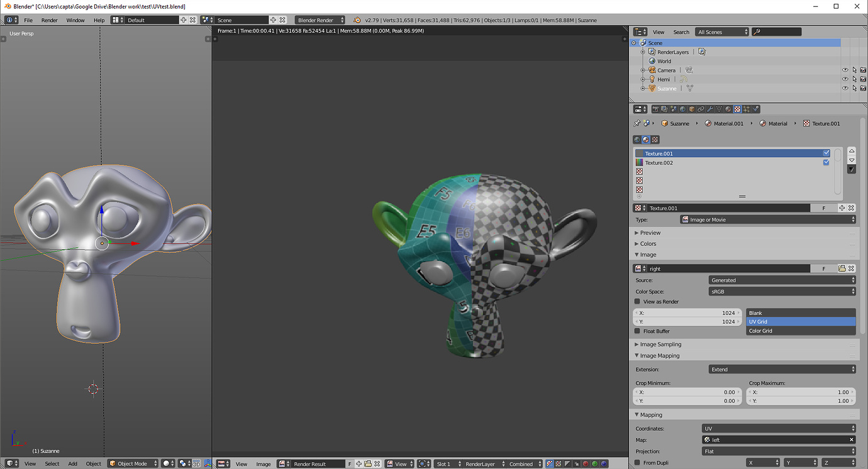
Task: Show red channel in image editor
Action: (586, 464)
